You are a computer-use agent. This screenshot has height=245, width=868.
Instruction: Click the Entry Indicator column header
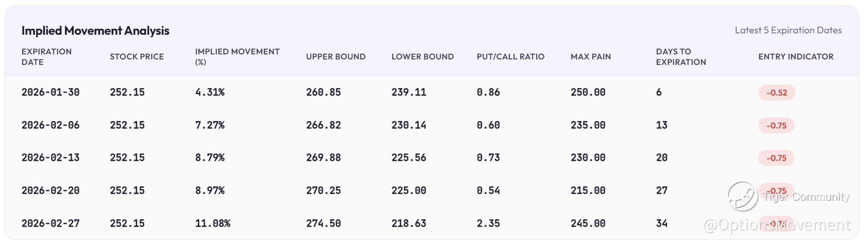click(x=795, y=57)
